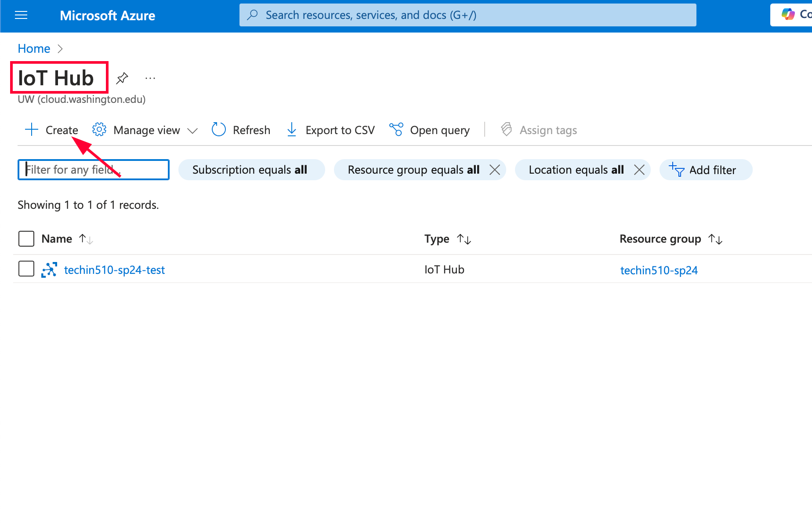
Task: Open Subscription equals all filter
Action: pyautogui.click(x=251, y=170)
